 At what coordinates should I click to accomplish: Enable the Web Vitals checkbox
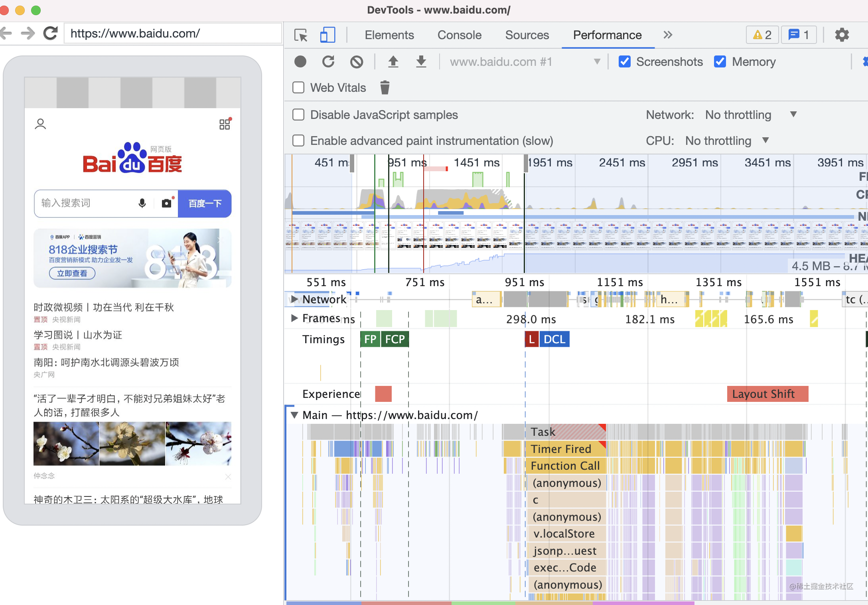click(x=298, y=87)
